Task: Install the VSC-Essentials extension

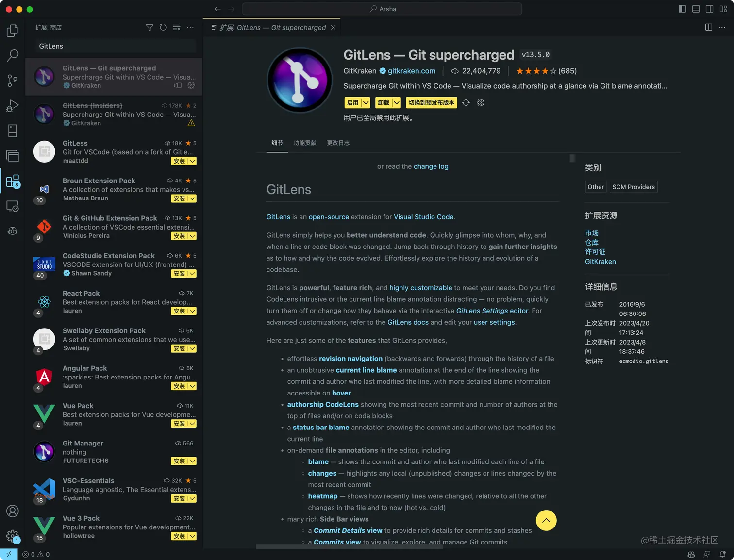Action: tap(179, 499)
